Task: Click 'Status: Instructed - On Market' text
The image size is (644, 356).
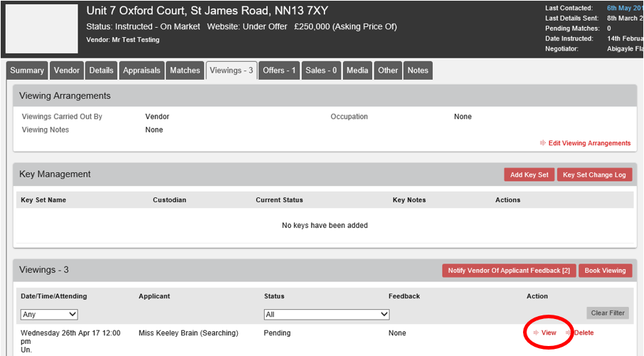Action: (x=143, y=27)
